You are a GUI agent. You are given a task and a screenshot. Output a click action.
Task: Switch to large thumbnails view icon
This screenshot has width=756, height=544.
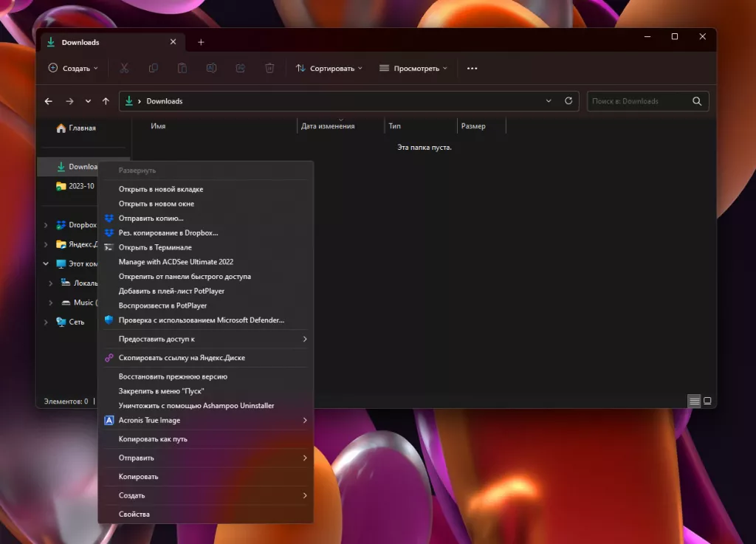[x=707, y=401]
